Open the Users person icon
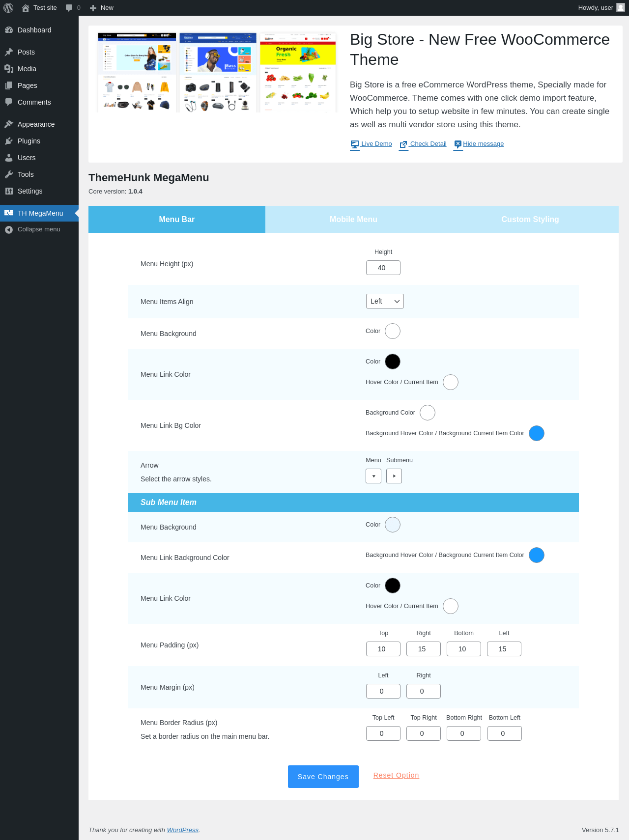Viewport: 629px width, 840px height. [9, 158]
